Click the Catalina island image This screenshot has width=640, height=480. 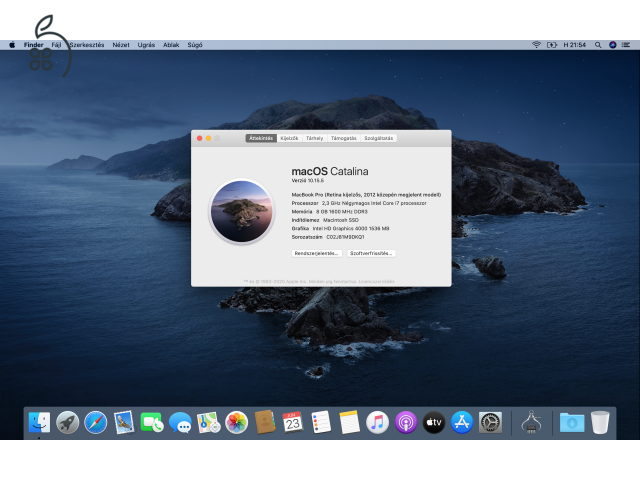[x=242, y=211]
